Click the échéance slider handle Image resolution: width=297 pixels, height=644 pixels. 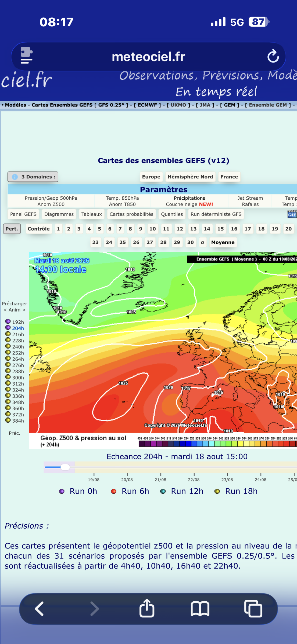(x=65, y=467)
